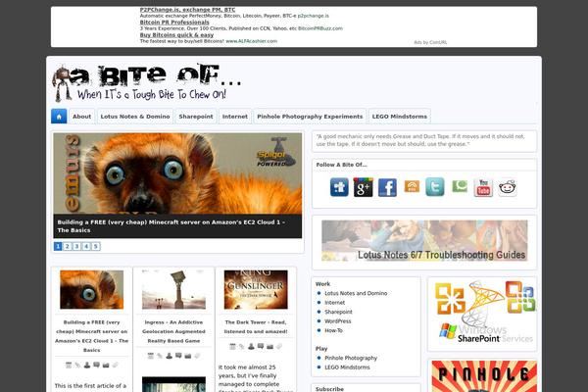Open the About tab
The height and width of the screenshot is (392, 588).
[81, 117]
